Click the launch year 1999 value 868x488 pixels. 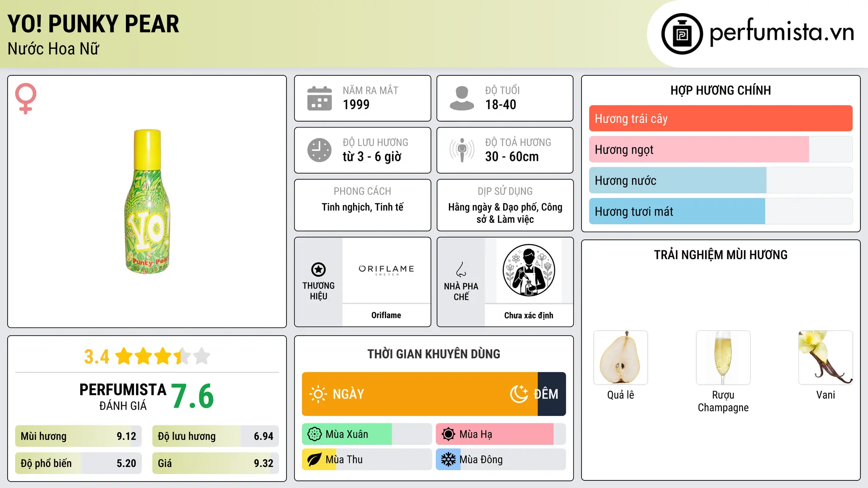356,105
